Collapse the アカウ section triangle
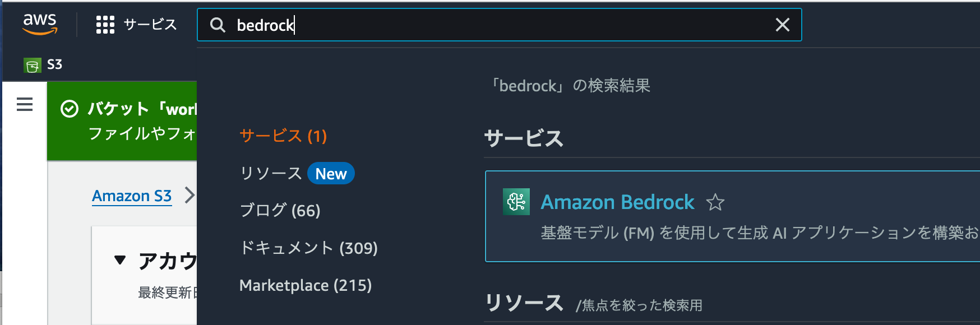Image resolution: width=980 pixels, height=325 pixels. tap(119, 259)
